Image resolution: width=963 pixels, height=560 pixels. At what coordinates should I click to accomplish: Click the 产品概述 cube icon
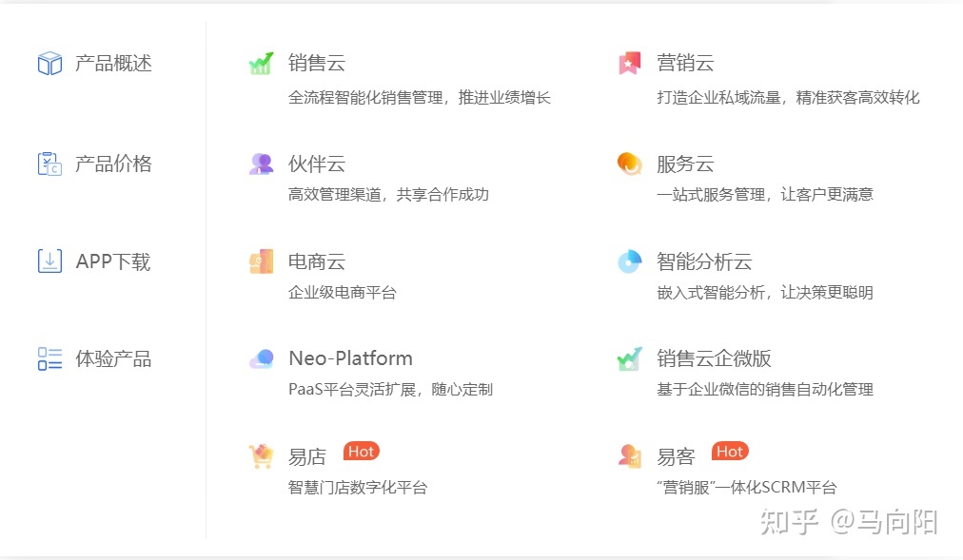[x=49, y=64]
